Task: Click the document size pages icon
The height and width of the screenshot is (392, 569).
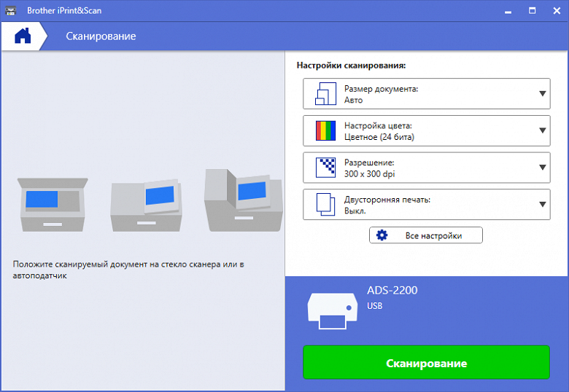Action: point(325,93)
